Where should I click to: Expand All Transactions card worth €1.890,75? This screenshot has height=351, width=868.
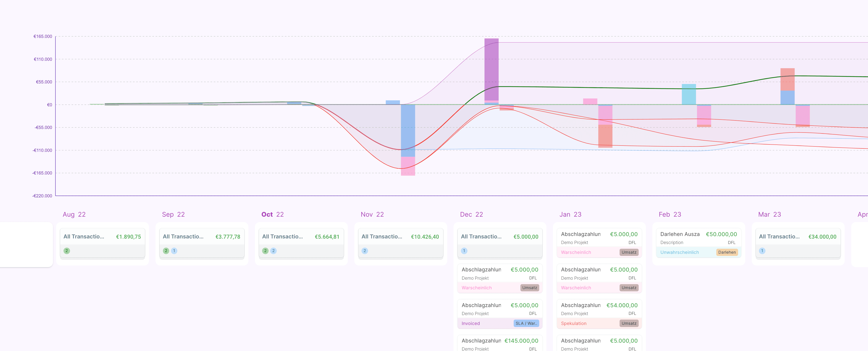tap(102, 236)
